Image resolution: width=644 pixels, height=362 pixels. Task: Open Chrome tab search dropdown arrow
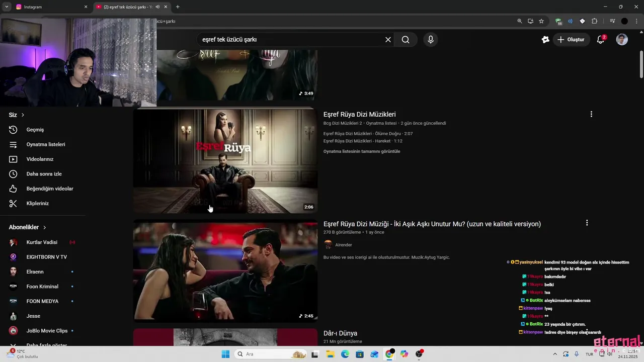pos(7,7)
